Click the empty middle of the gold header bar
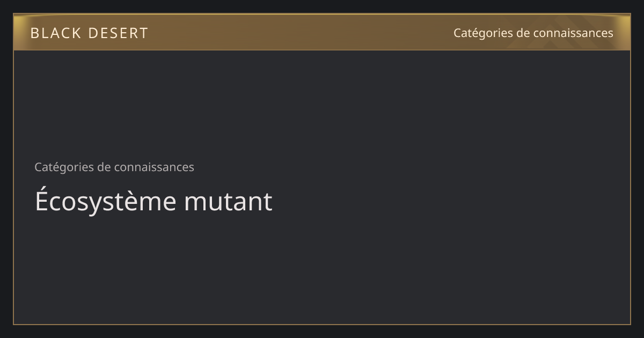Viewport: 644px width, 338px height. tap(301, 32)
